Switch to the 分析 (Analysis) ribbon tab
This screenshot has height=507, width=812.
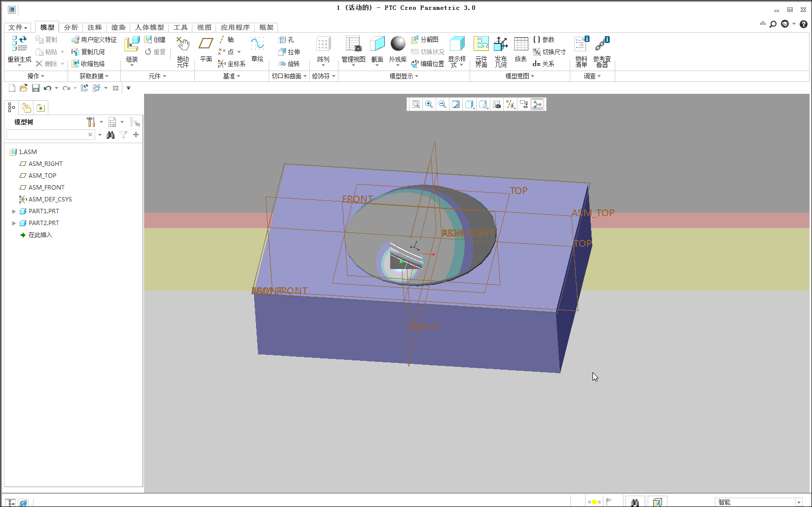71,27
